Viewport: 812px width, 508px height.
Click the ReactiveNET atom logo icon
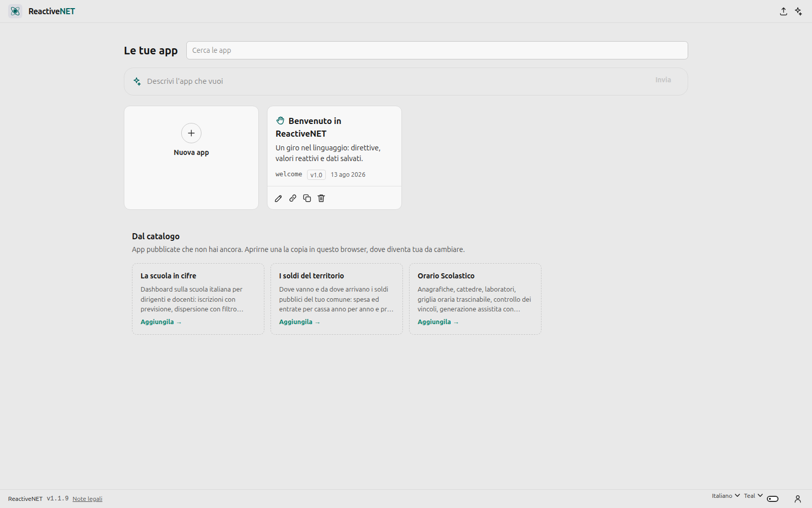point(15,11)
